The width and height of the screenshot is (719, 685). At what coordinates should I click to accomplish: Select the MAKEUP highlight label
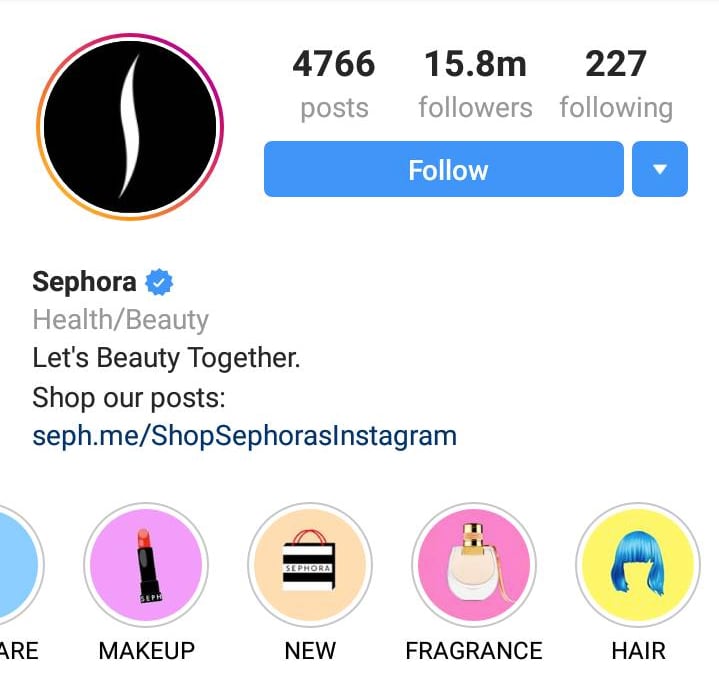(x=147, y=651)
